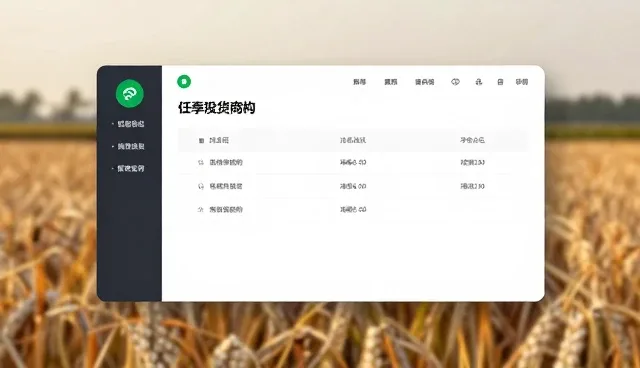
Task: Open the first text link in the top navigation
Action: tap(359, 82)
